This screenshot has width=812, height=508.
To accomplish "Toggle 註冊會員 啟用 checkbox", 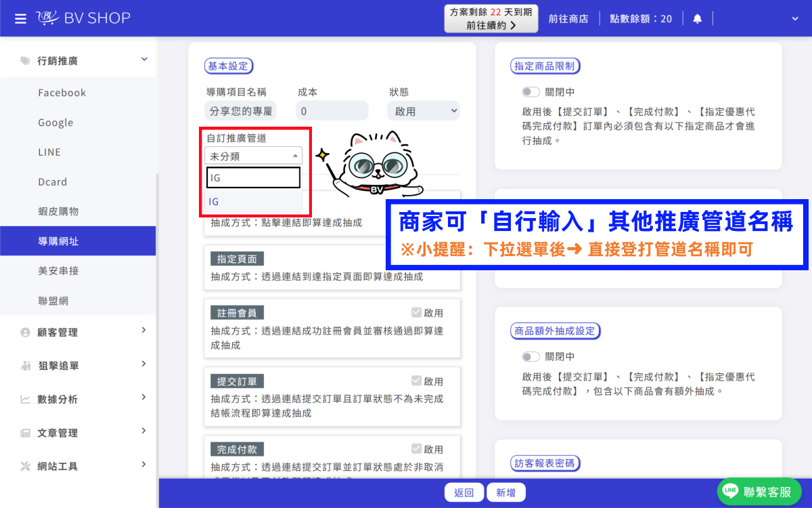I will pyautogui.click(x=417, y=312).
